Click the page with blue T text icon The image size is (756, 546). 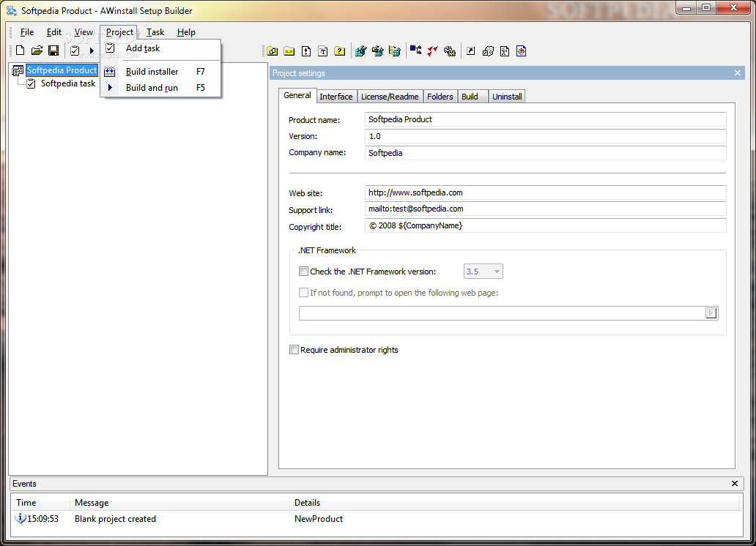[323, 51]
